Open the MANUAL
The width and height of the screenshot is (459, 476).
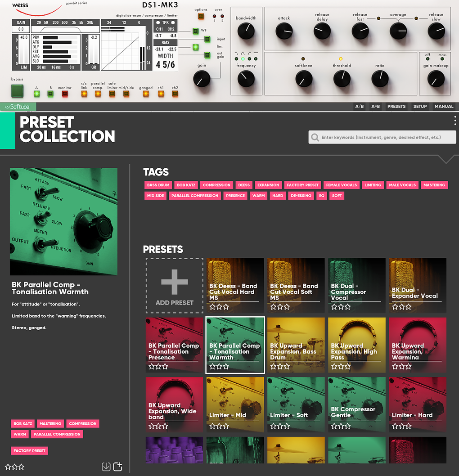pyautogui.click(x=444, y=107)
